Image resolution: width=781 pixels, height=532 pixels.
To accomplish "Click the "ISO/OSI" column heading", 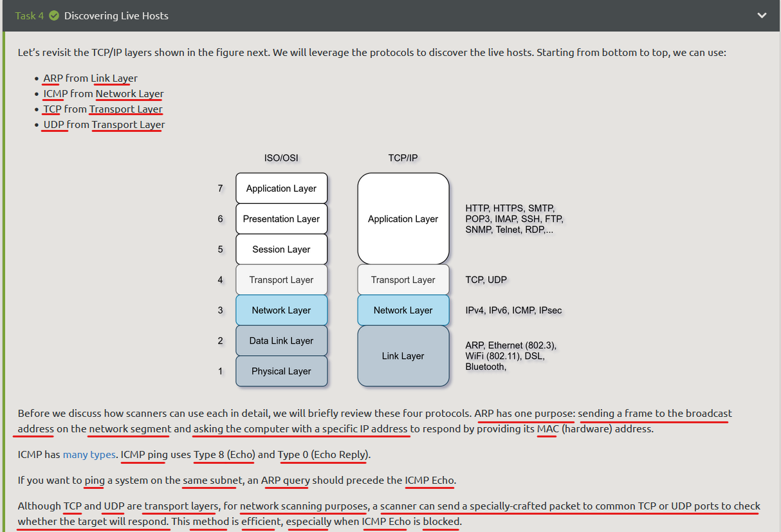I will (281, 158).
